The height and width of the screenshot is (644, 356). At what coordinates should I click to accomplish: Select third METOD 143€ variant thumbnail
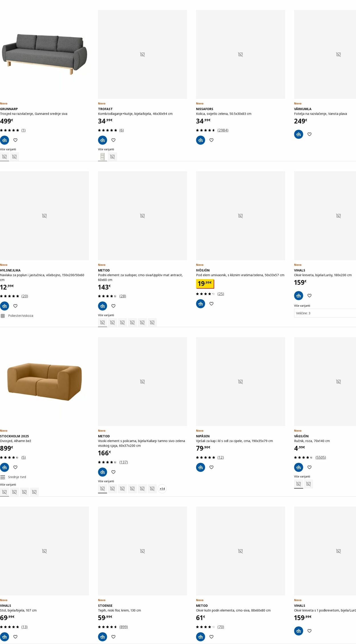[122, 323]
